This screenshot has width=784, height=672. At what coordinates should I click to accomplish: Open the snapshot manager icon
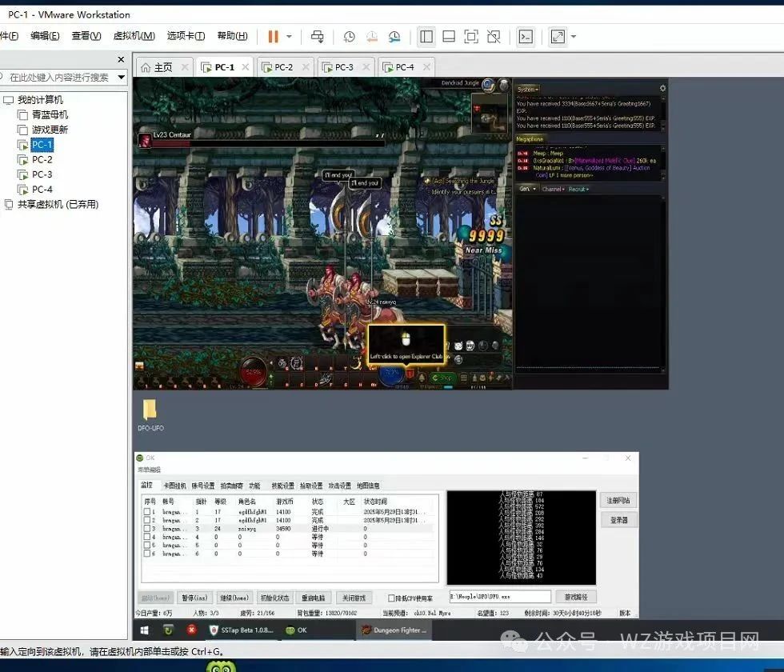[x=394, y=36]
